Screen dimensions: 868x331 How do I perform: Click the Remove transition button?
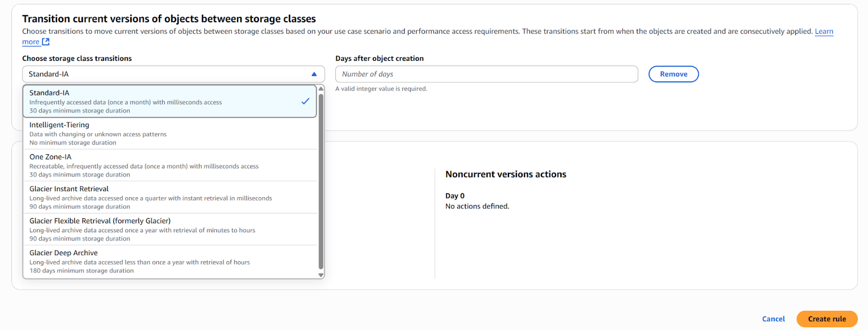tap(673, 74)
